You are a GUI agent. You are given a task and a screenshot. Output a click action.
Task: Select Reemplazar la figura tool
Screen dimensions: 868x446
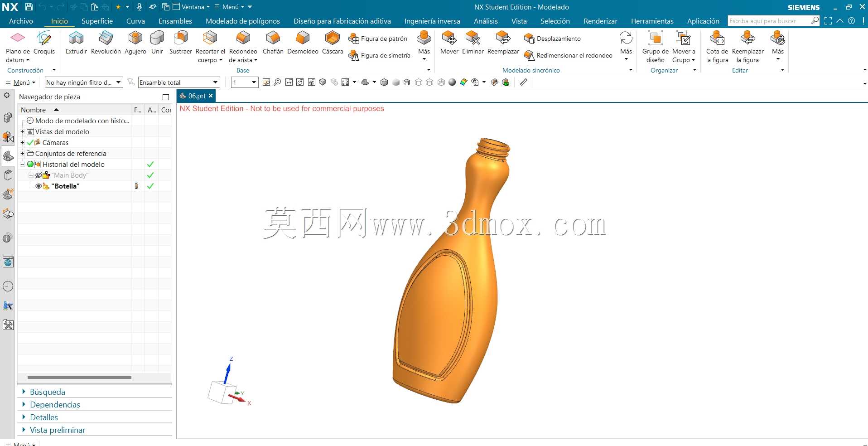click(747, 47)
